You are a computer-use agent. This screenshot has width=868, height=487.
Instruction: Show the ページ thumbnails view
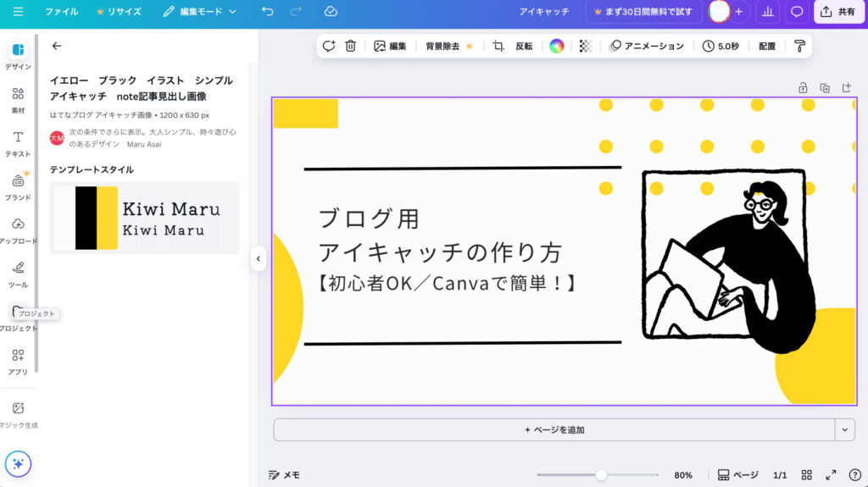[x=738, y=475]
